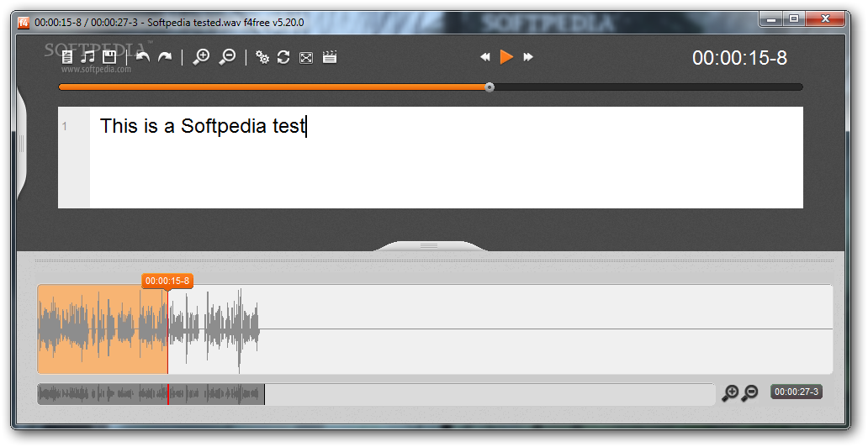Click the orange 00:00:15-8 waveform position marker
Image resolution: width=868 pixels, height=447 pixels.
pos(167,281)
